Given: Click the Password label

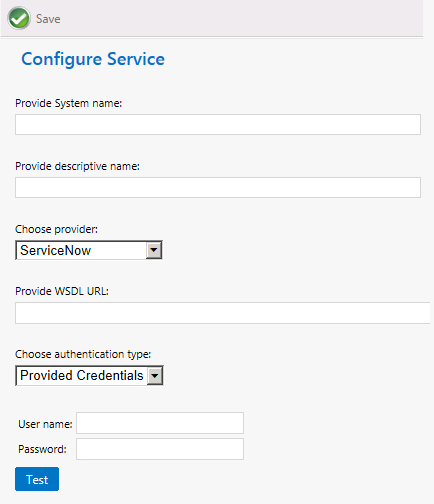Looking at the screenshot, I should pyautogui.click(x=42, y=449).
